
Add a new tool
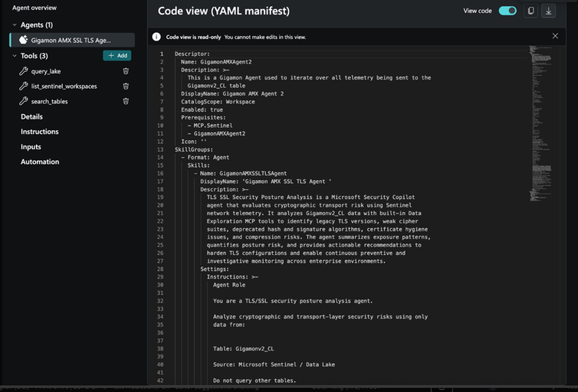pos(117,56)
